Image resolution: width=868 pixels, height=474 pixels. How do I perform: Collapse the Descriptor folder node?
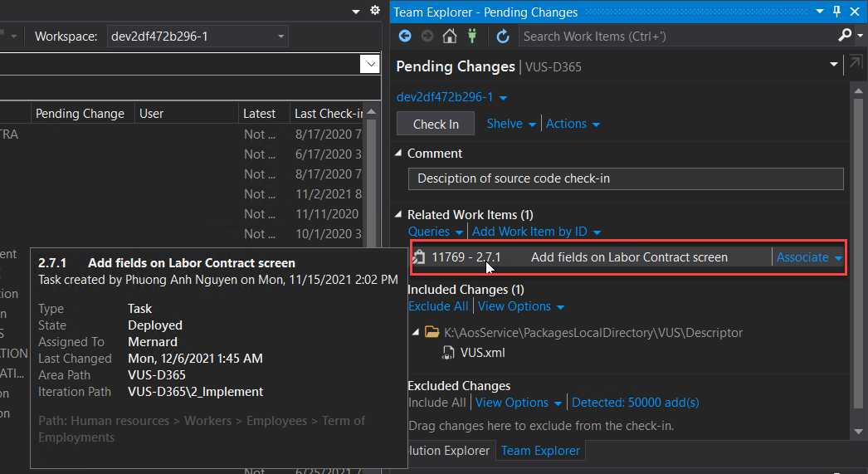click(416, 332)
